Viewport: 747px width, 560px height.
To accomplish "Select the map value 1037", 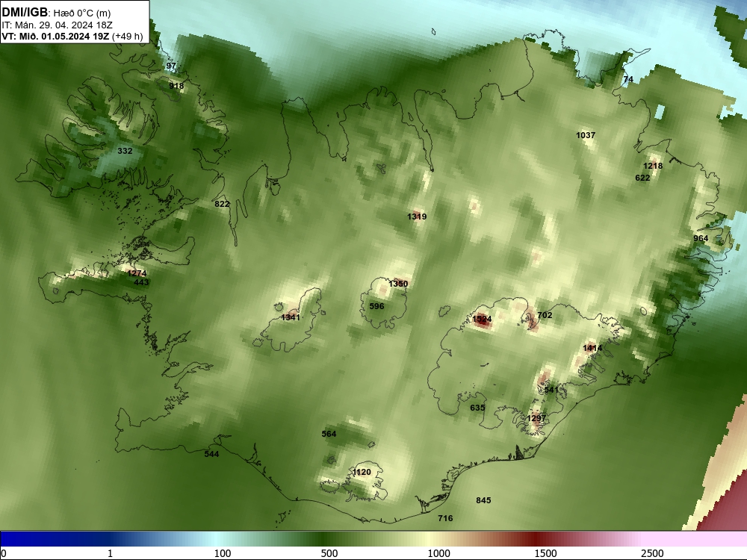I will (x=586, y=135).
